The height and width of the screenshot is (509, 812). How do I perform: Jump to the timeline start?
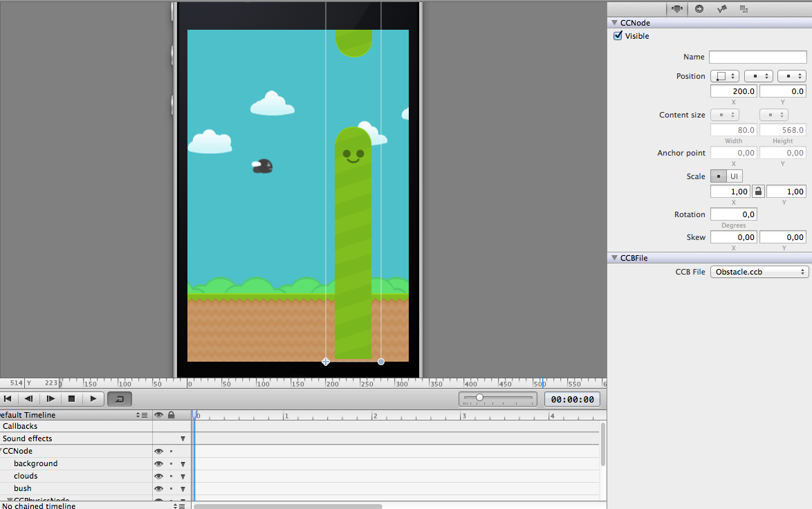[x=8, y=399]
